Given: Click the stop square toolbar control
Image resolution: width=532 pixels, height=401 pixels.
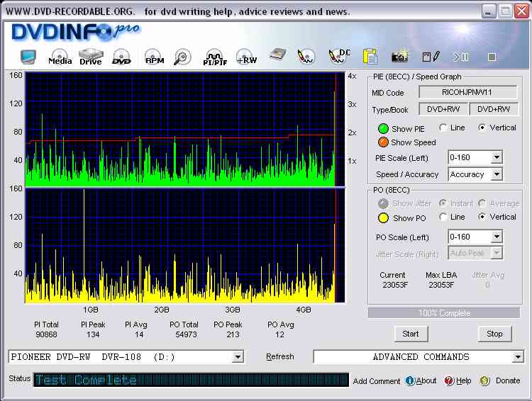Looking at the screenshot, I should pos(492,57).
